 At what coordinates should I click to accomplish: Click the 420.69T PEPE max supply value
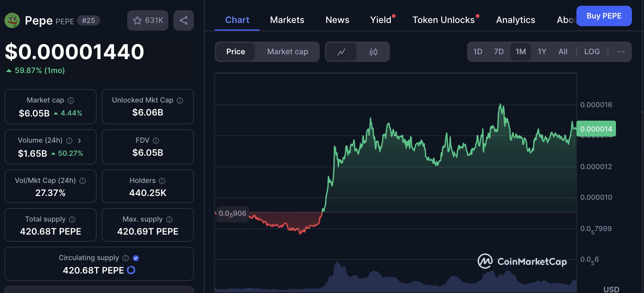click(x=148, y=231)
